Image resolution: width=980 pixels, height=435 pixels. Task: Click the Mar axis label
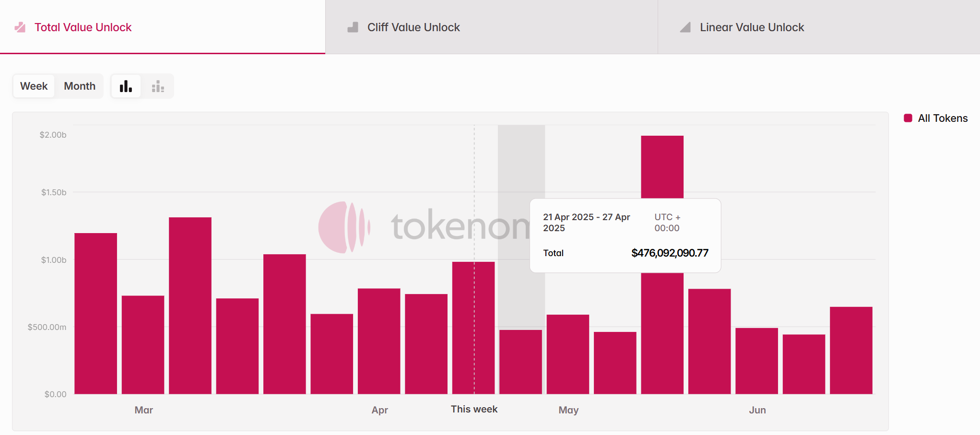coord(144,410)
